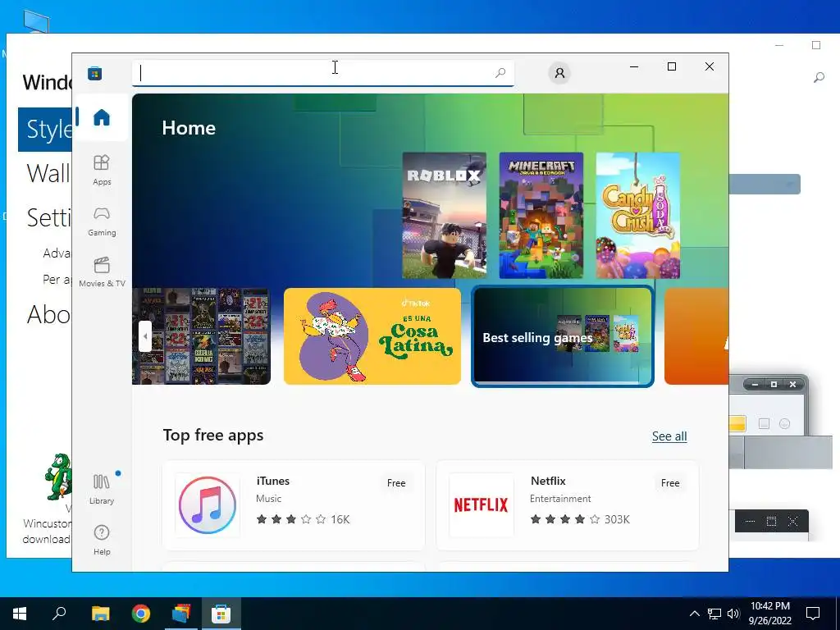Open the Roblox game tile
This screenshot has height=630, width=840.
(444, 216)
